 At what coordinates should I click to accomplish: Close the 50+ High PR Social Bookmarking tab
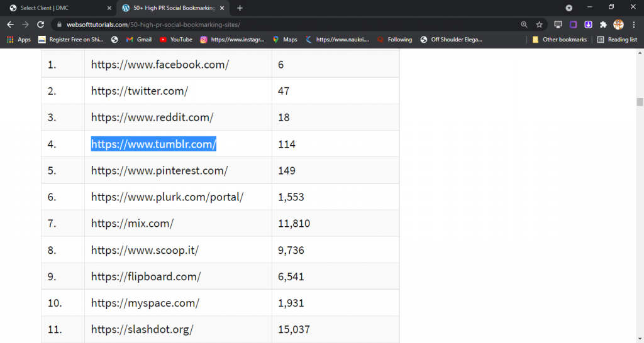(x=222, y=8)
